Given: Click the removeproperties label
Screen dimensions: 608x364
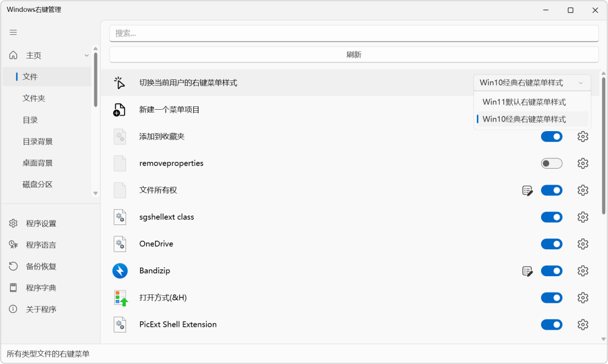Looking at the screenshot, I should coord(171,163).
